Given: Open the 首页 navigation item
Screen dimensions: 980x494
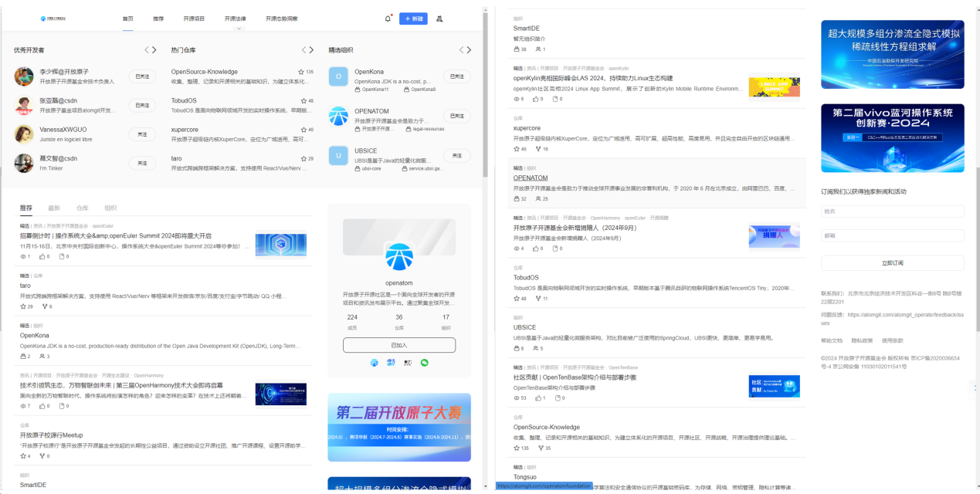Looking at the screenshot, I should (127, 19).
